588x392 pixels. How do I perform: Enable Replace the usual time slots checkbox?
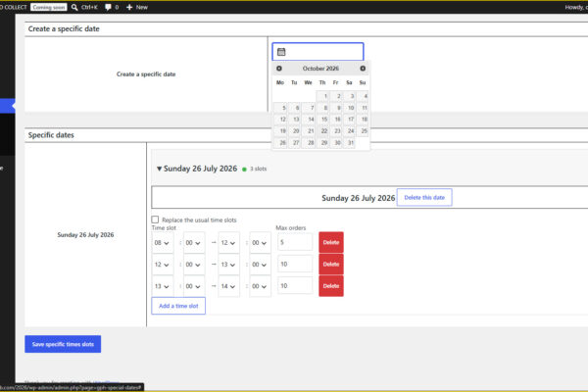tap(155, 220)
